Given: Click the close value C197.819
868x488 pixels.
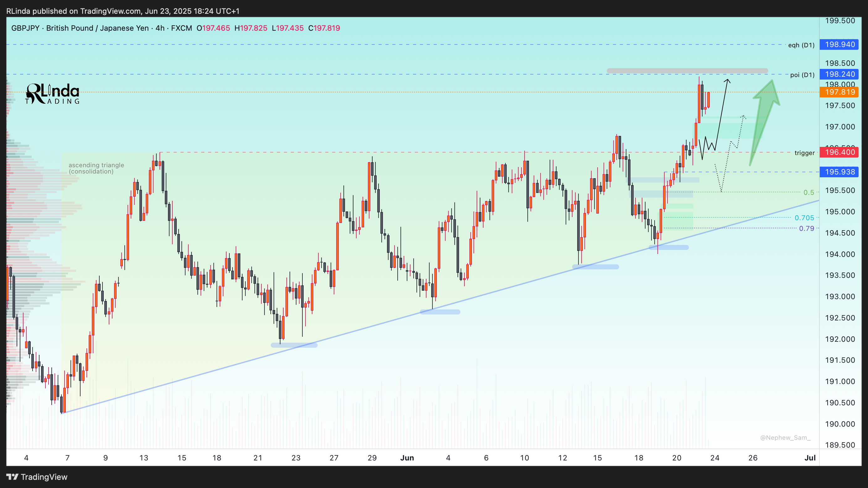Looking at the screenshot, I should coord(324,28).
